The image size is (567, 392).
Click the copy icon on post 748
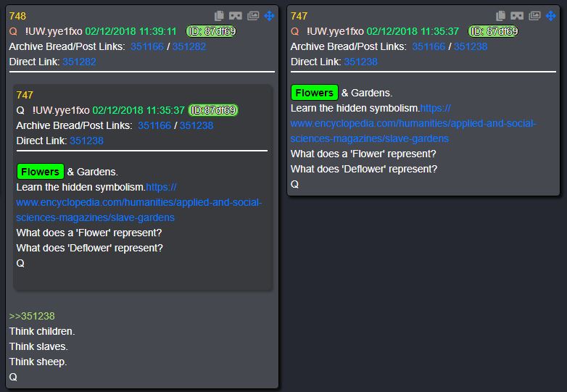pyautogui.click(x=219, y=16)
